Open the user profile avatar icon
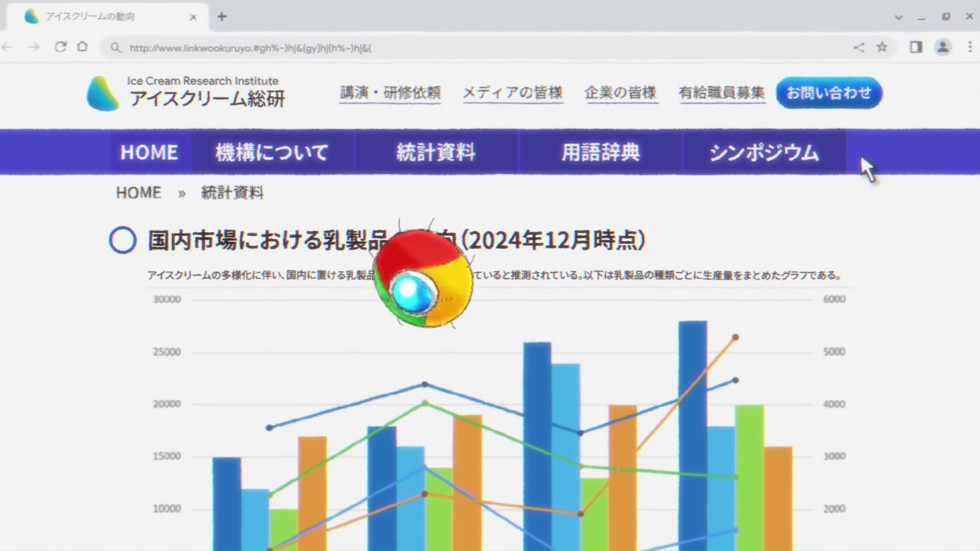980x551 pixels. [943, 47]
